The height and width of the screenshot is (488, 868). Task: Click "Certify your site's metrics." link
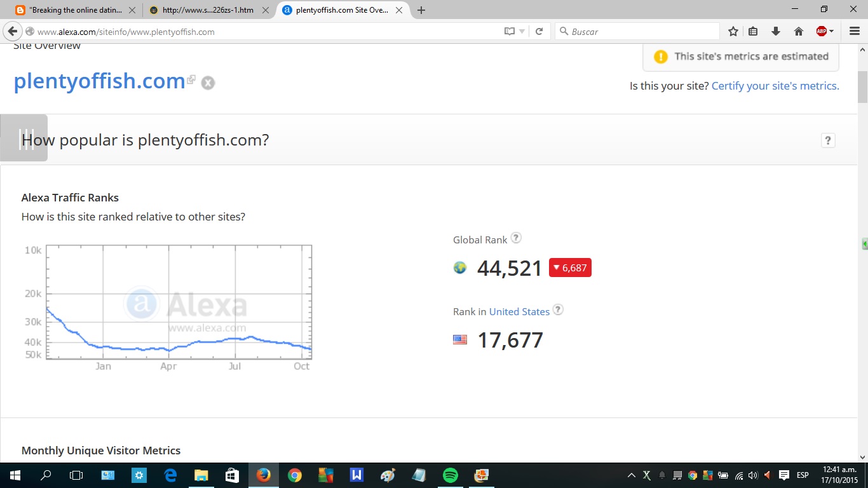[x=775, y=86]
